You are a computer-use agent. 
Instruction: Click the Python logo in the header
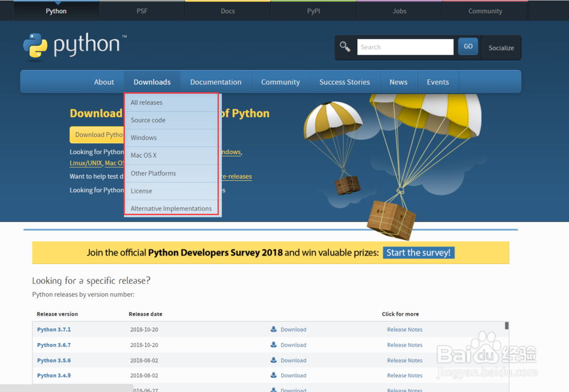(x=75, y=46)
